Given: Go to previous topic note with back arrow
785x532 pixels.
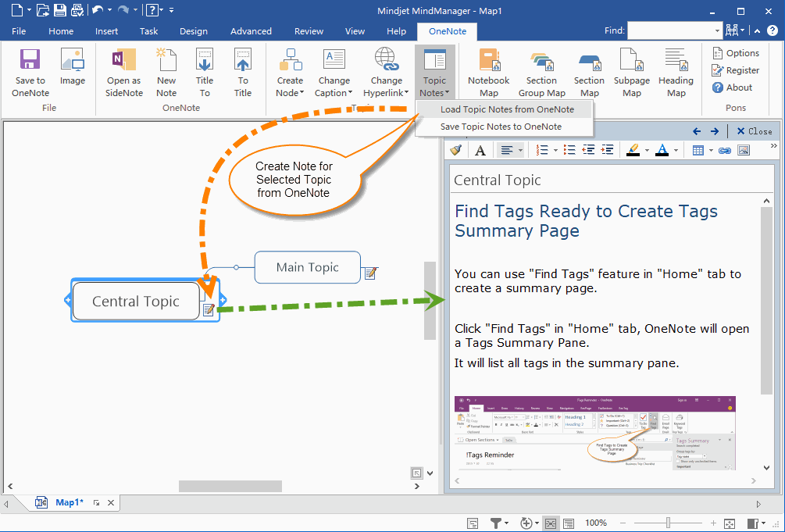Looking at the screenshot, I should tap(697, 131).
